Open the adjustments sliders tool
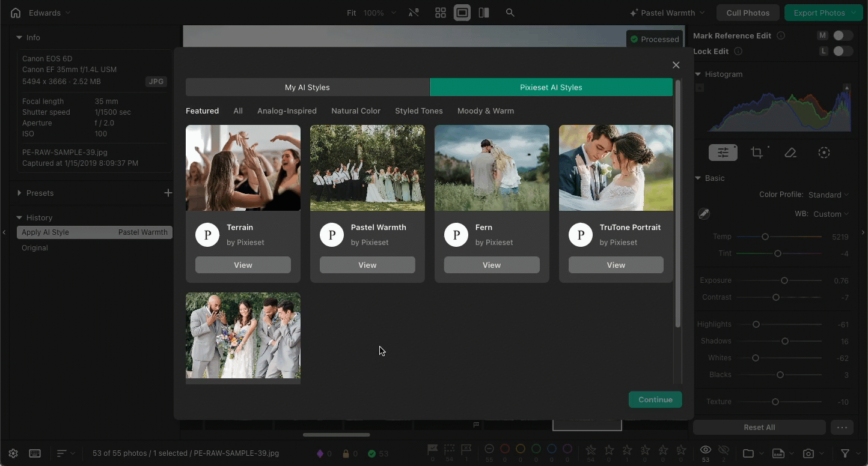This screenshot has width=868, height=466. point(723,153)
